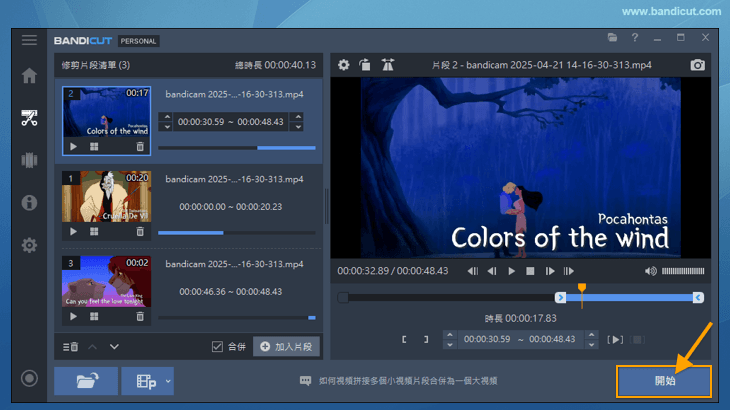Select segment 2 Colors of the wind thumbnail
730x410 pixels.
[x=107, y=112]
